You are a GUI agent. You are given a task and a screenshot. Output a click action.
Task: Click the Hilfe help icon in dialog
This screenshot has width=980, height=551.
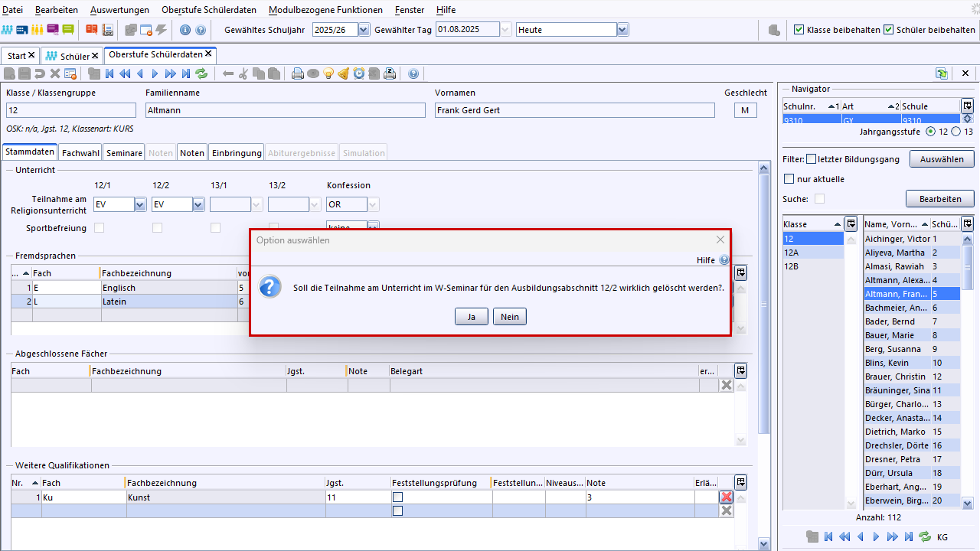click(724, 260)
